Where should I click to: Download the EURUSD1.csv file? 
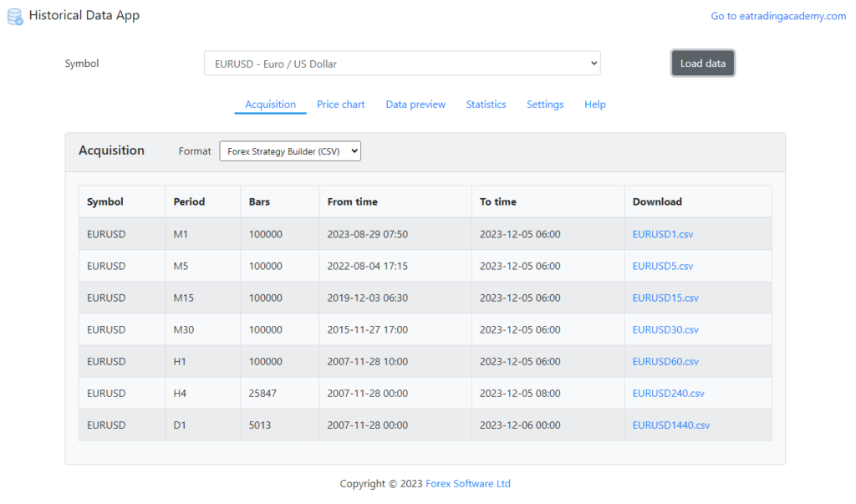click(662, 234)
